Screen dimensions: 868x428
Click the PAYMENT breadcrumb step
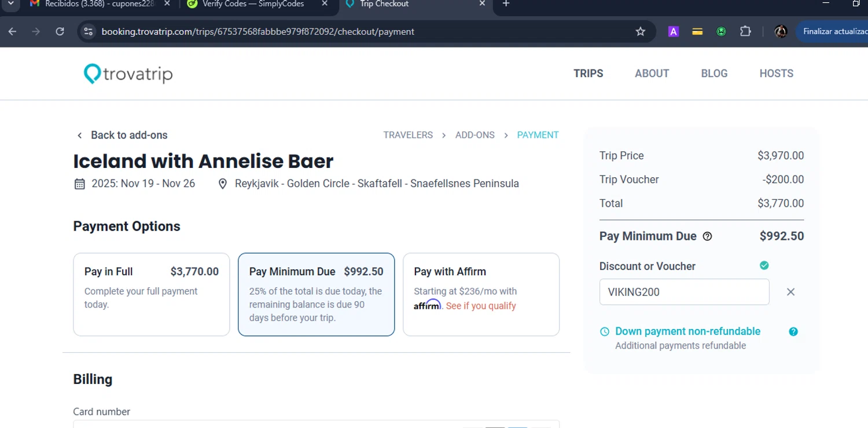[538, 135]
